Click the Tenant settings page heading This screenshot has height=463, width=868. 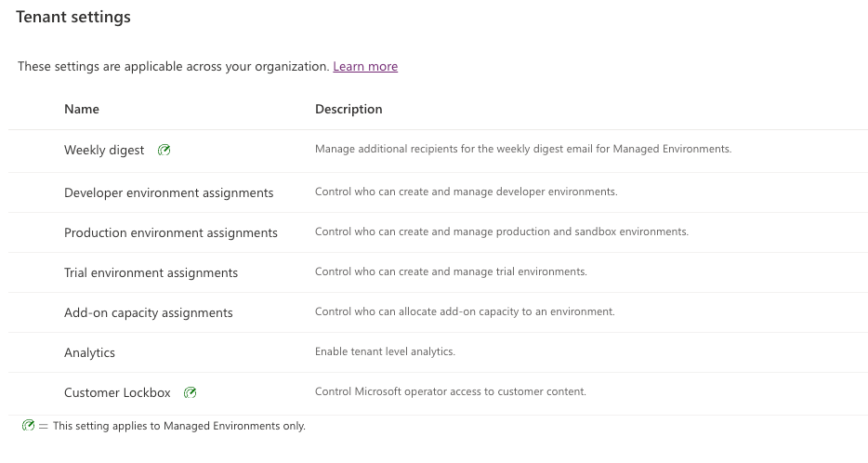(73, 17)
